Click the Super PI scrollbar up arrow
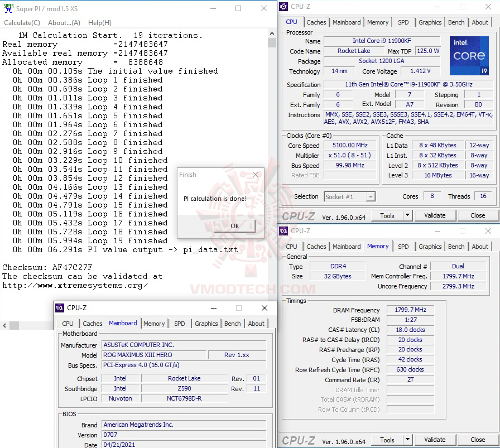The width and height of the screenshot is (500, 448). click(x=272, y=33)
